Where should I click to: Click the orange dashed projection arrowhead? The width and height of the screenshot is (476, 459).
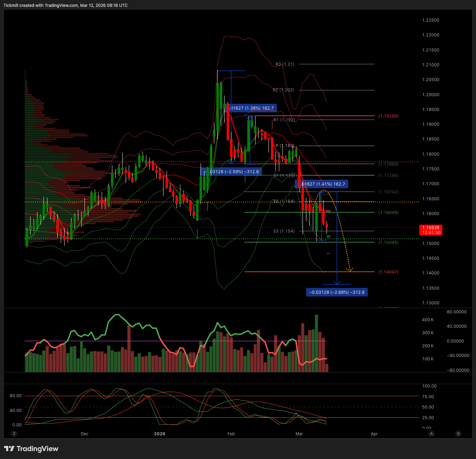tap(350, 270)
